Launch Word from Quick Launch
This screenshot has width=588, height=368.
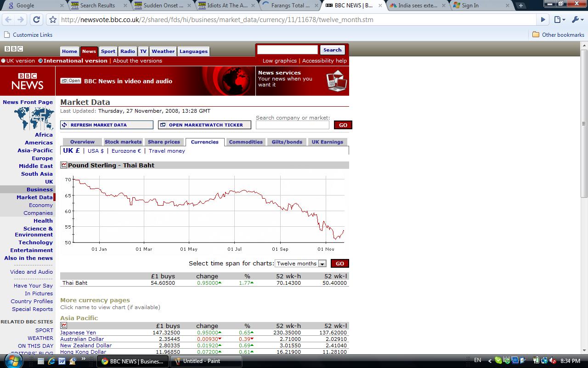tap(62, 361)
